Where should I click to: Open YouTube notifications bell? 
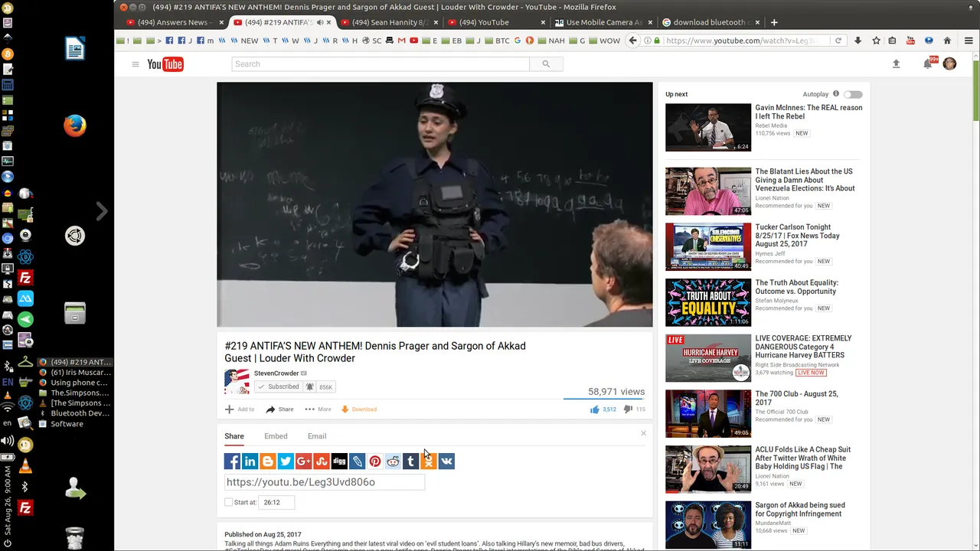click(x=928, y=64)
